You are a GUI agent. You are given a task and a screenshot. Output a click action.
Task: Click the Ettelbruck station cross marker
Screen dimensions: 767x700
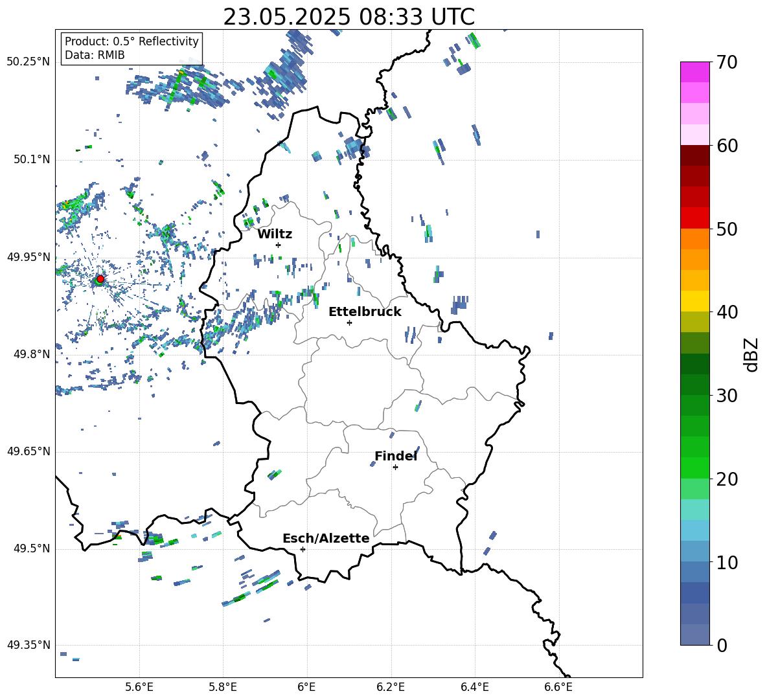tap(349, 322)
